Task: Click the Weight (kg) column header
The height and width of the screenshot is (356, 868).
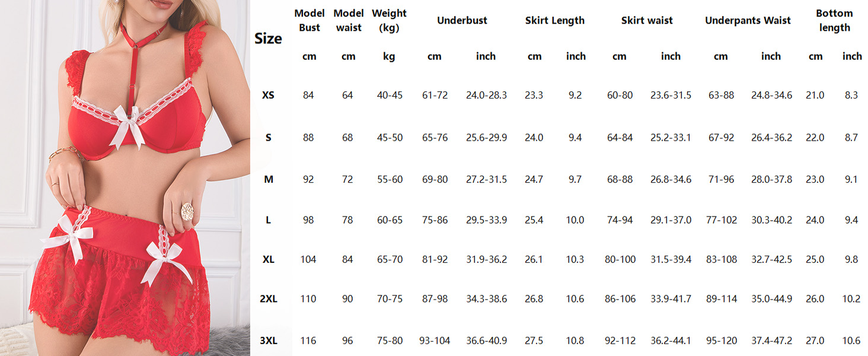Action: [389, 21]
